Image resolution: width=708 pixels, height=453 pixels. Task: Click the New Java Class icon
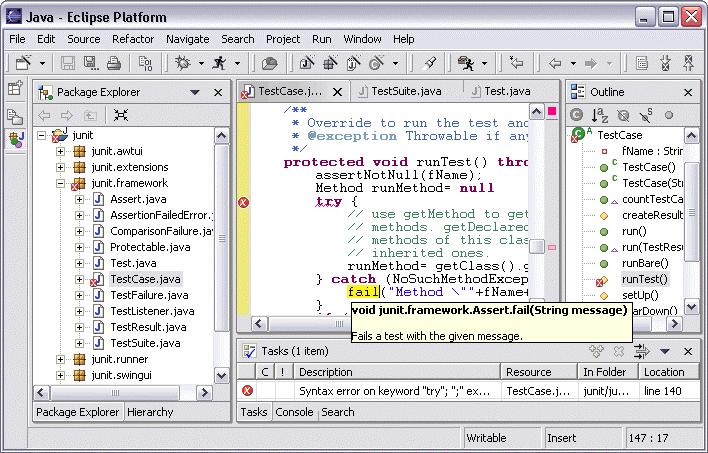[x=376, y=63]
